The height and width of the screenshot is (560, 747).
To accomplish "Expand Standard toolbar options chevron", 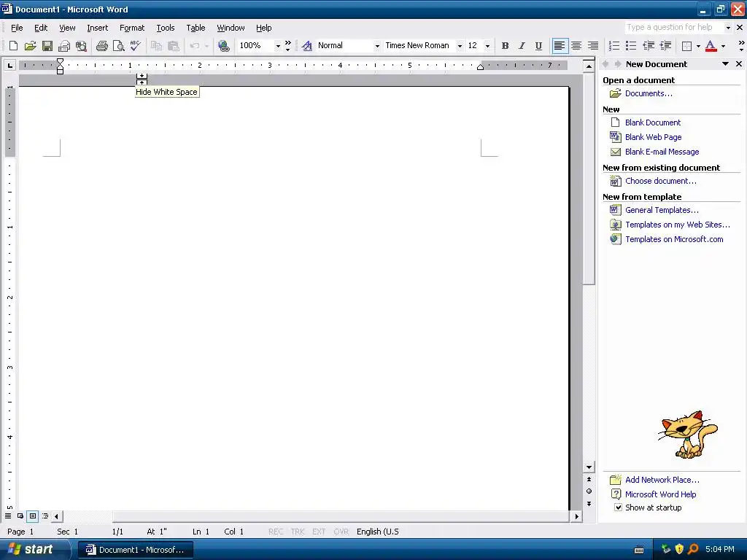I will point(287,46).
